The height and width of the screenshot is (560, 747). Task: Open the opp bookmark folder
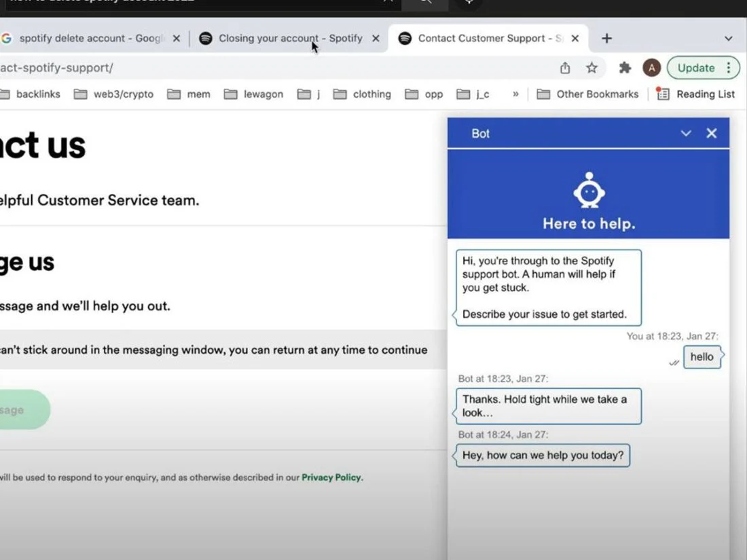click(x=424, y=94)
